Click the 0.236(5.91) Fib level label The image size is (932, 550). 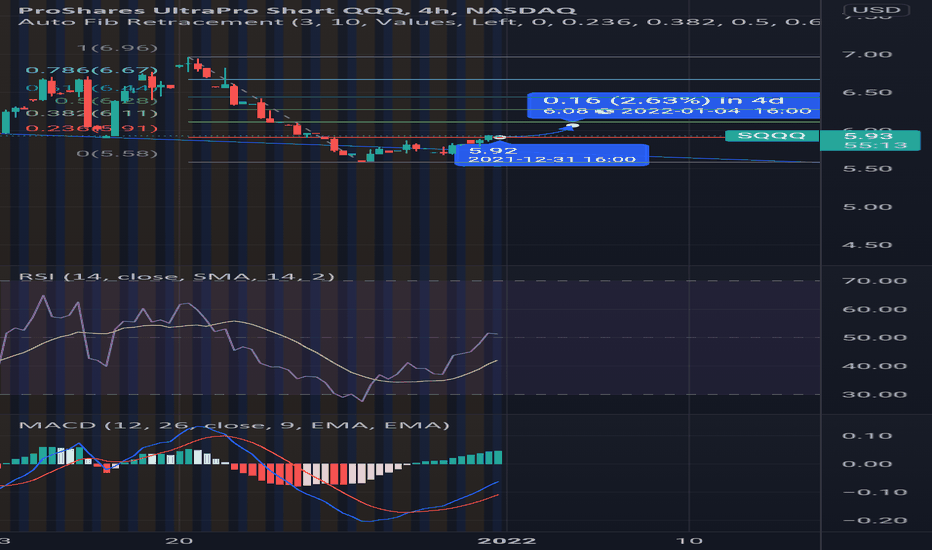(92, 128)
